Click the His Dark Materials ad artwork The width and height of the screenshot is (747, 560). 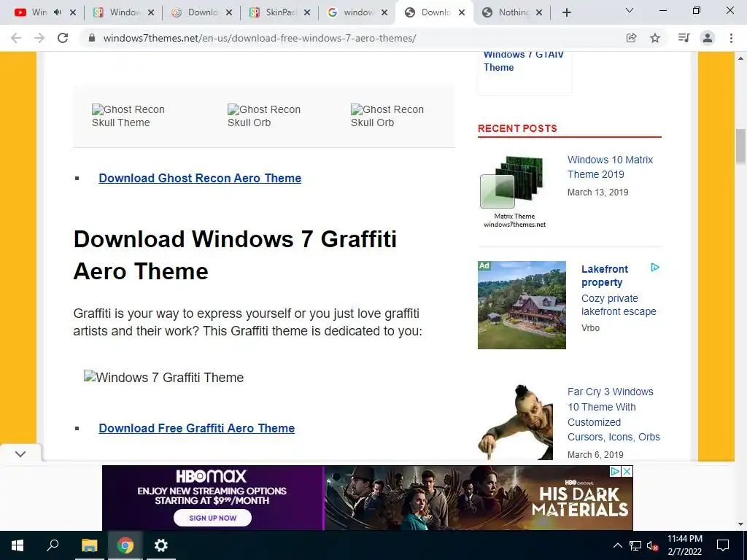[478, 497]
